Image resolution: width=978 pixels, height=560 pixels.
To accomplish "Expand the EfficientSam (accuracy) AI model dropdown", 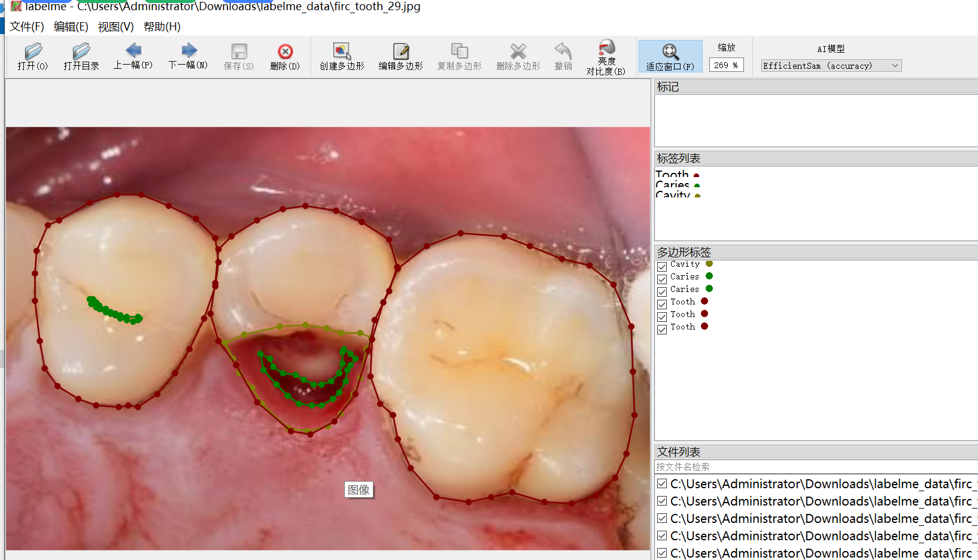I will [x=831, y=66].
